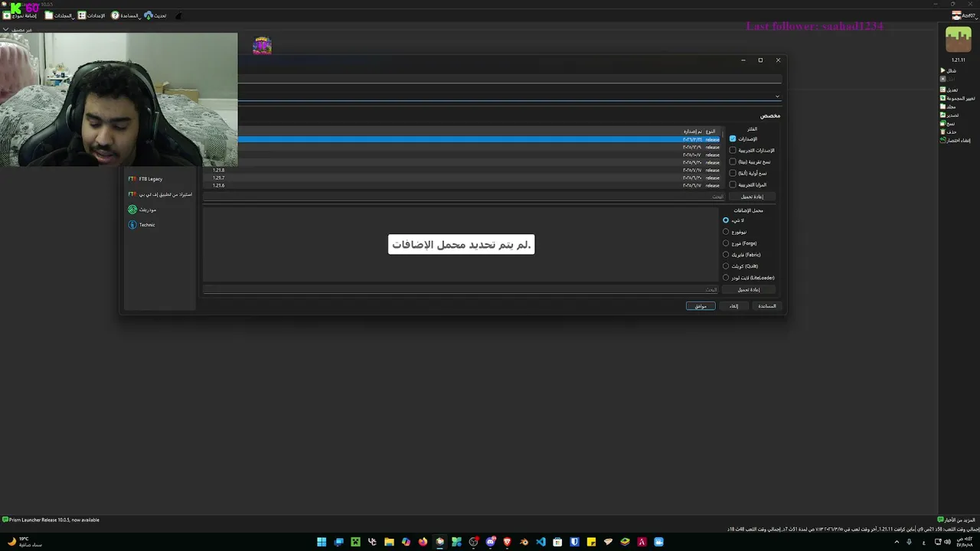This screenshot has height=551, width=980.
Task: Click Delete (حذف) trash icon in the sidebar
Action: click(943, 132)
